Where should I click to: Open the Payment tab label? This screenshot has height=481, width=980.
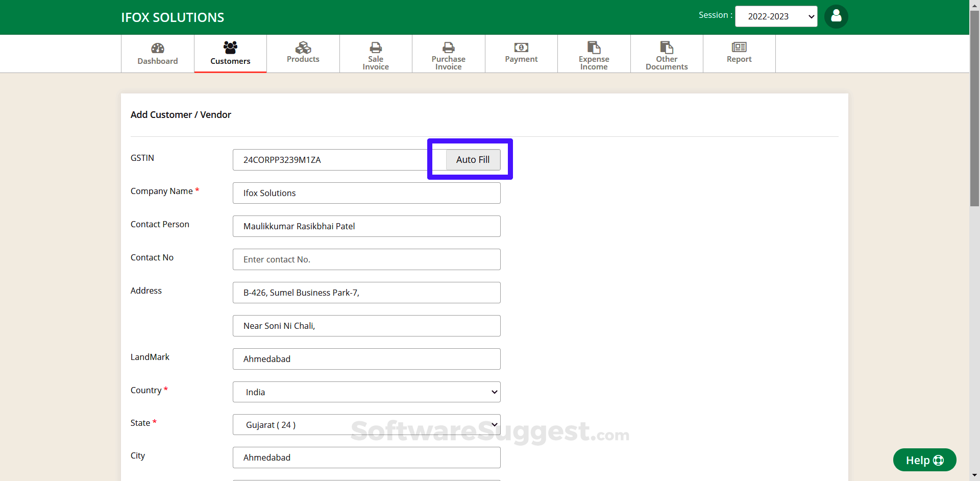(x=521, y=59)
